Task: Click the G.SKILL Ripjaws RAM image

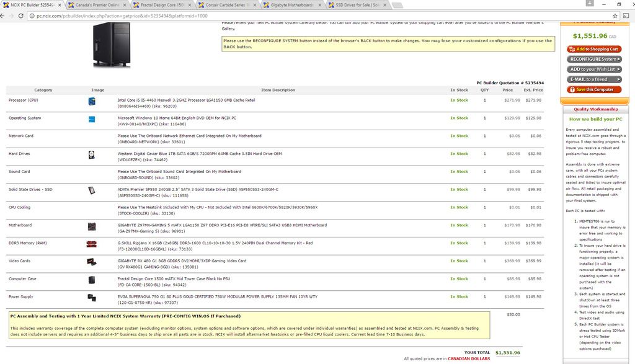Action: click(92, 244)
